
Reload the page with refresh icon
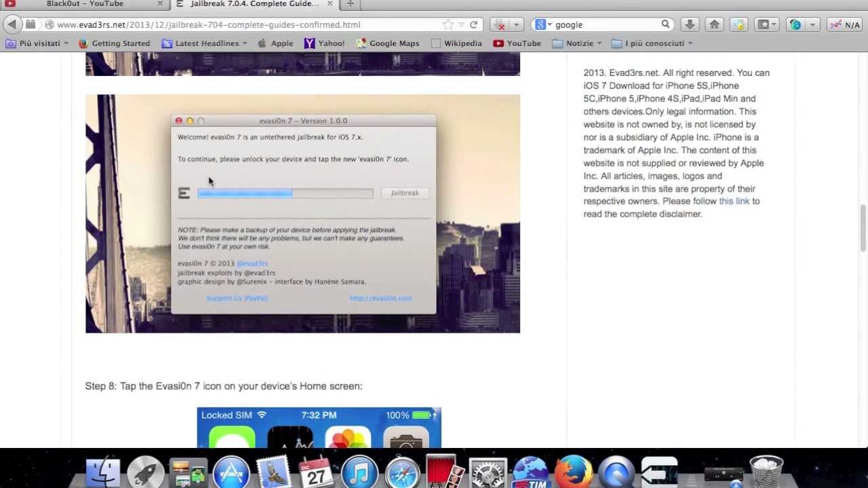click(x=473, y=24)
